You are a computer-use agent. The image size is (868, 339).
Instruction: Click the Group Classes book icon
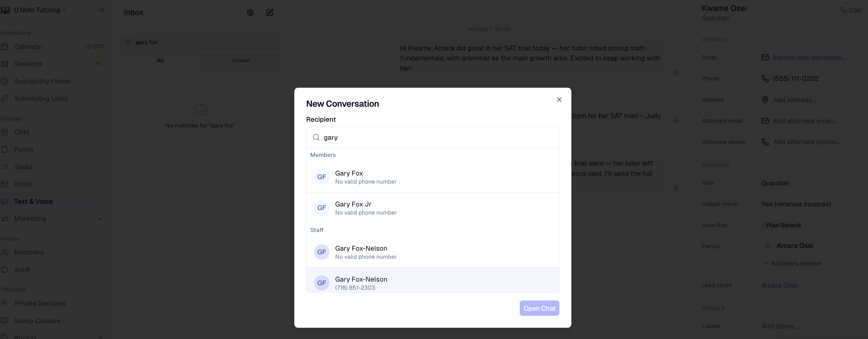click(x=5, y=321)
